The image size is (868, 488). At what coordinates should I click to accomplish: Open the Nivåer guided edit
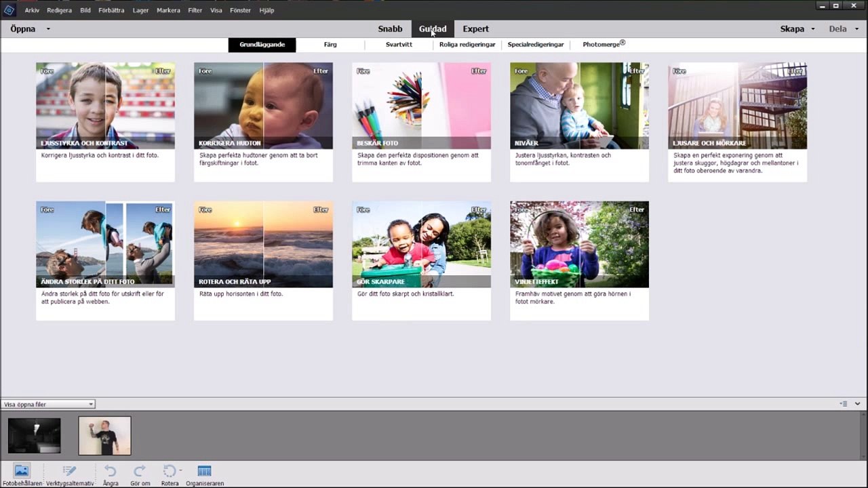[579, 122]
